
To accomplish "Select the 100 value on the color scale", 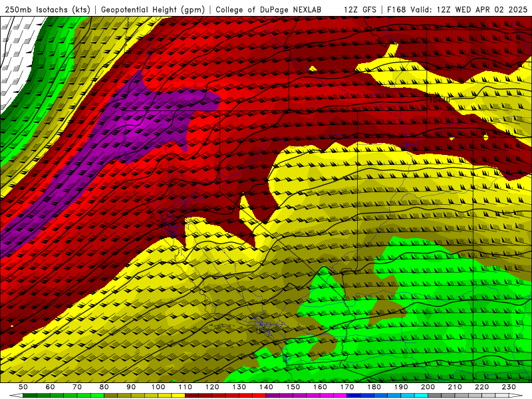I will pyautogui.click(x=158, y=387).
